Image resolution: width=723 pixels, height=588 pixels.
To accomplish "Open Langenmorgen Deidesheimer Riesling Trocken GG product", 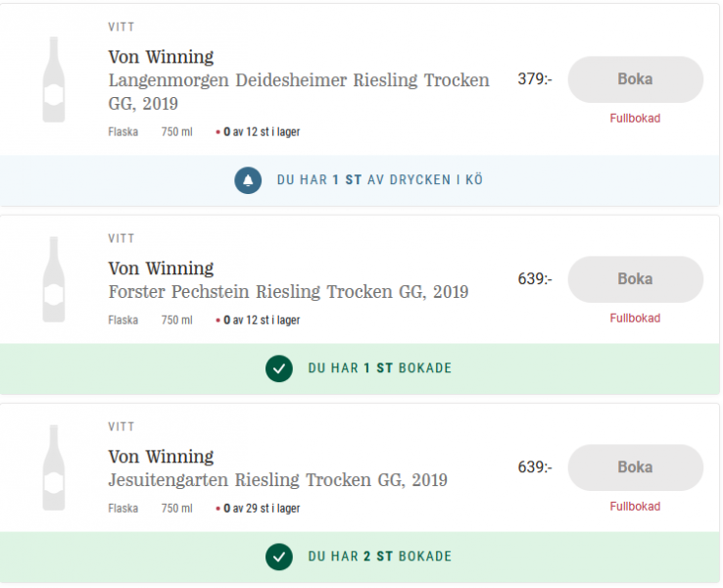I will pyautogui.click(x=299, y=92).
